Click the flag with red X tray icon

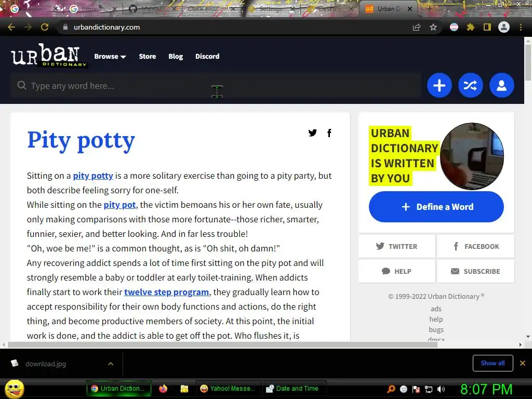point(416,389)
